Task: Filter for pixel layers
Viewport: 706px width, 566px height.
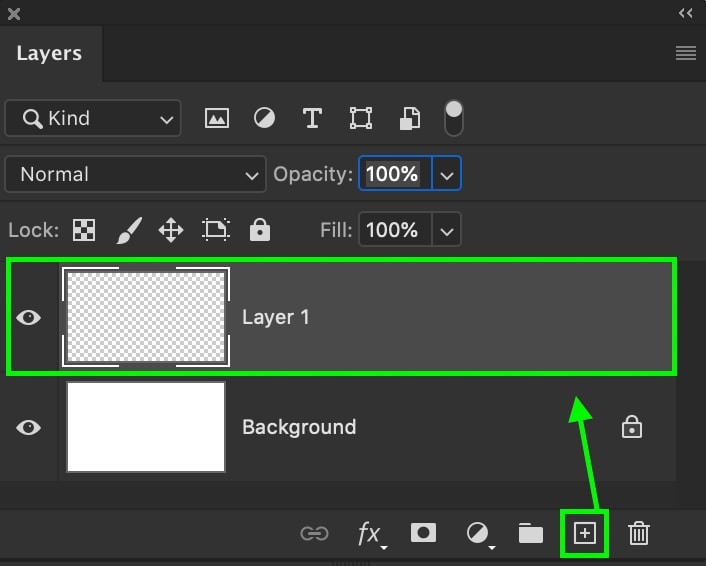Action: point(217,118)
